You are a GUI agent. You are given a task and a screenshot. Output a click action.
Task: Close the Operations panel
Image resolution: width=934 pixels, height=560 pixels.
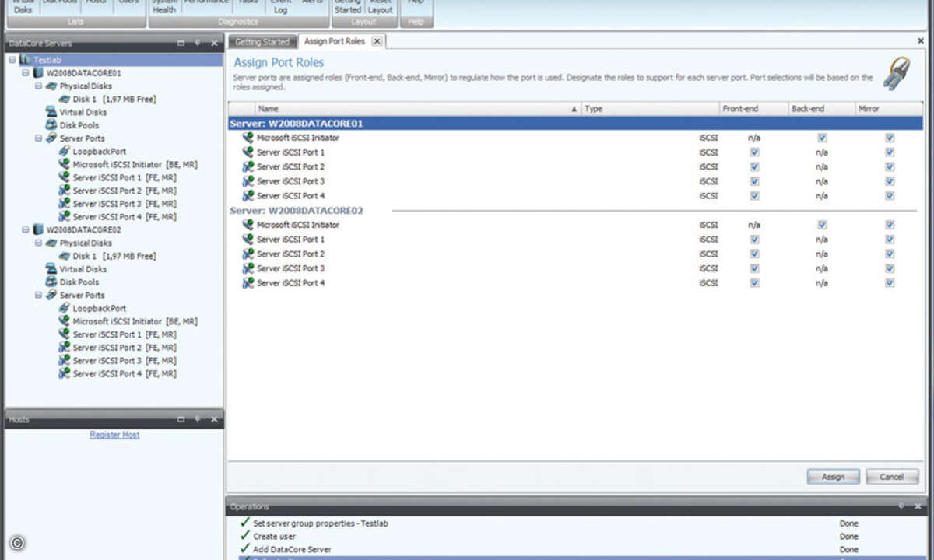click(x=918, y=506)
